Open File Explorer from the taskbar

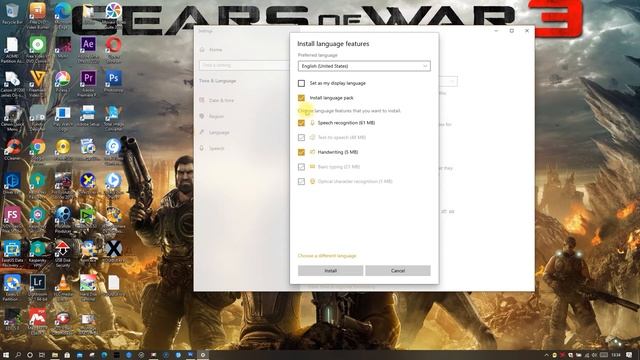(54, 355)
